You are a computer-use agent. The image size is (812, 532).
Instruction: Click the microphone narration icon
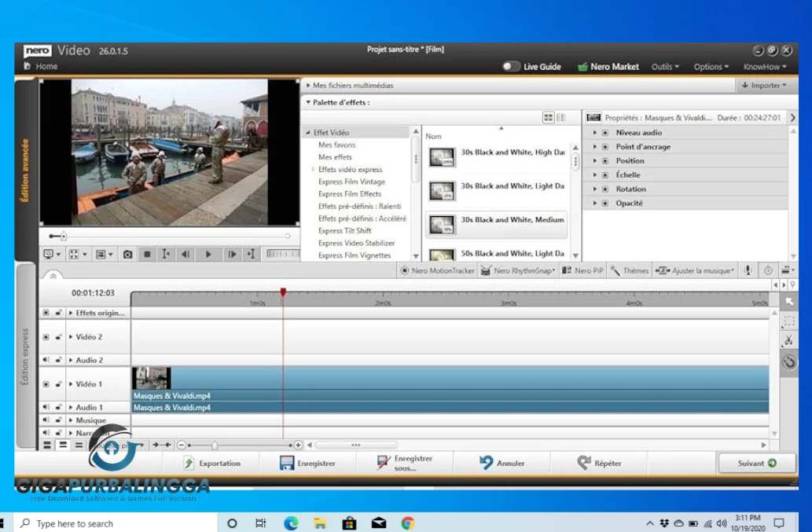(748, 270)
